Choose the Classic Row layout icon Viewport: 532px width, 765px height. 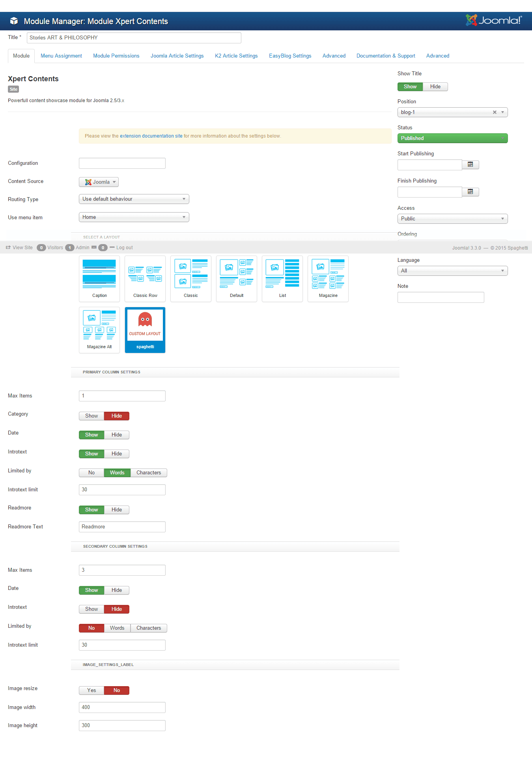tap(145, 278)
